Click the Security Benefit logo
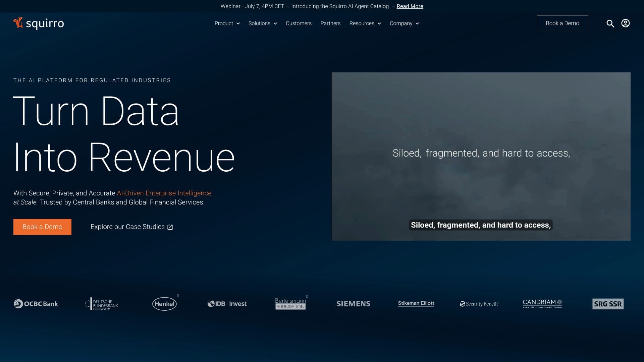This screenshot has width=644, height=362. pyautogui.click(x=479, y=304)
